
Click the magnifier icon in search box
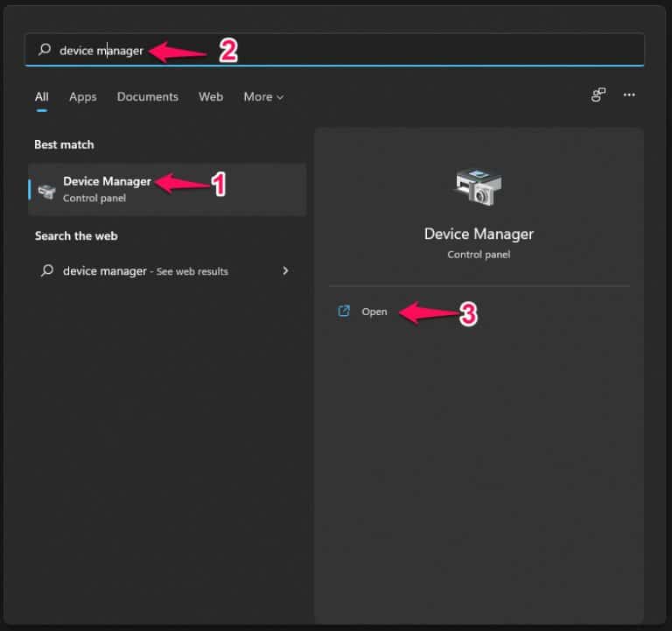click(45, 50)
